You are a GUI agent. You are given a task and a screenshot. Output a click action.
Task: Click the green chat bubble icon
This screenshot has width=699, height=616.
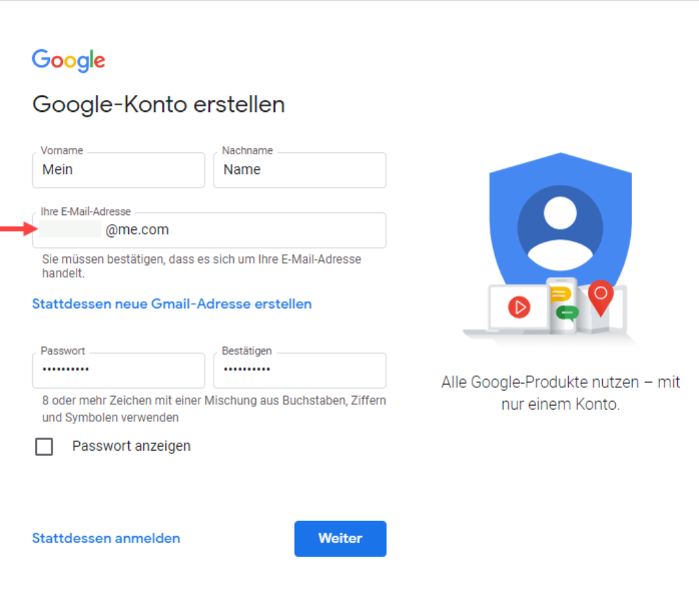click(x=567, y=313)
